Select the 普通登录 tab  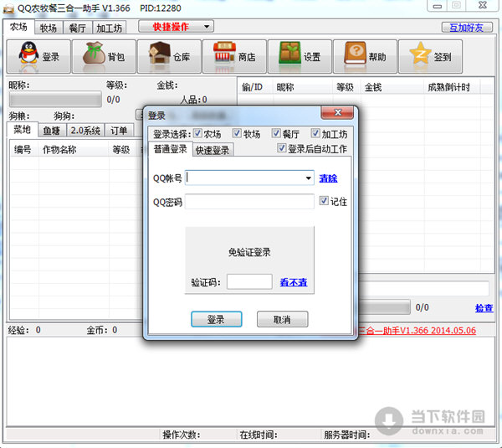(171, 149)
